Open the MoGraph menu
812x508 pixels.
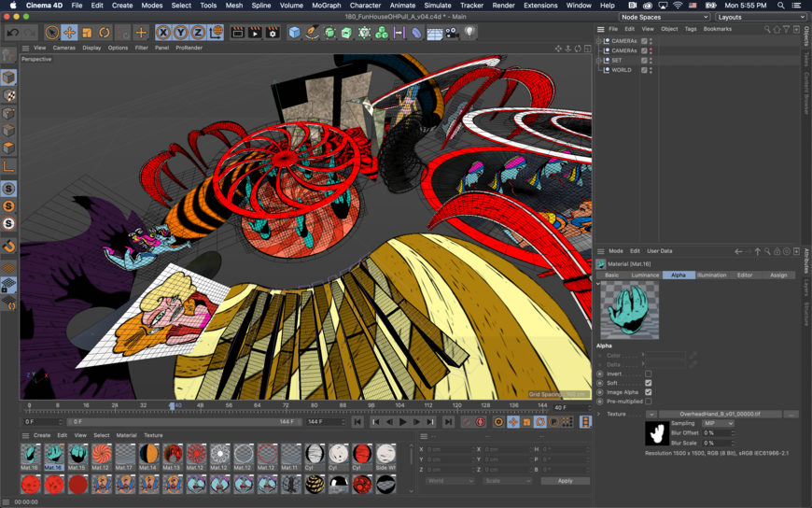point(326,6)
